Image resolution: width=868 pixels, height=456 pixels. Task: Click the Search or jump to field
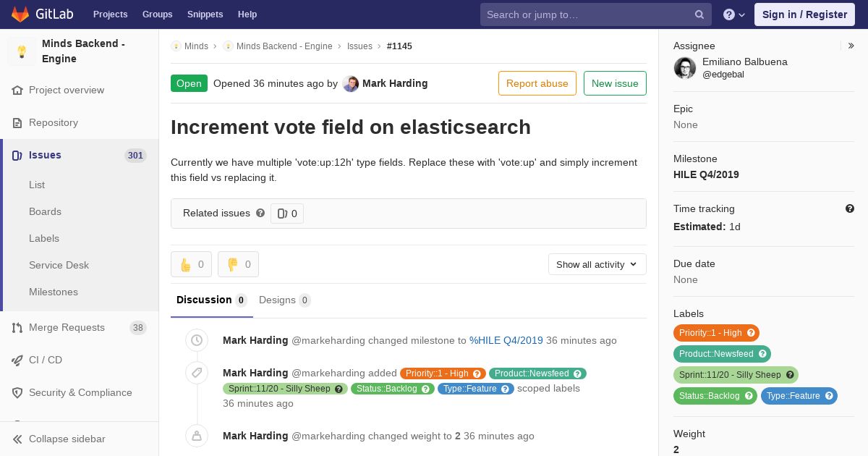pos(586,14)
